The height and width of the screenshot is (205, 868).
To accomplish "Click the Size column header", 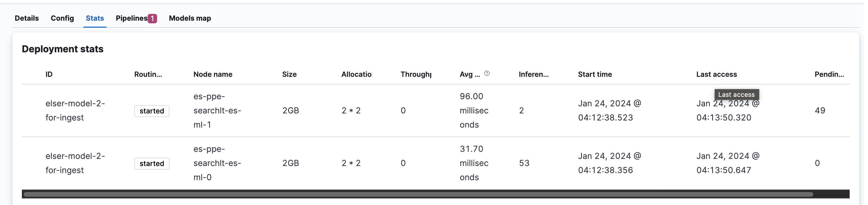I will [289, 74].
